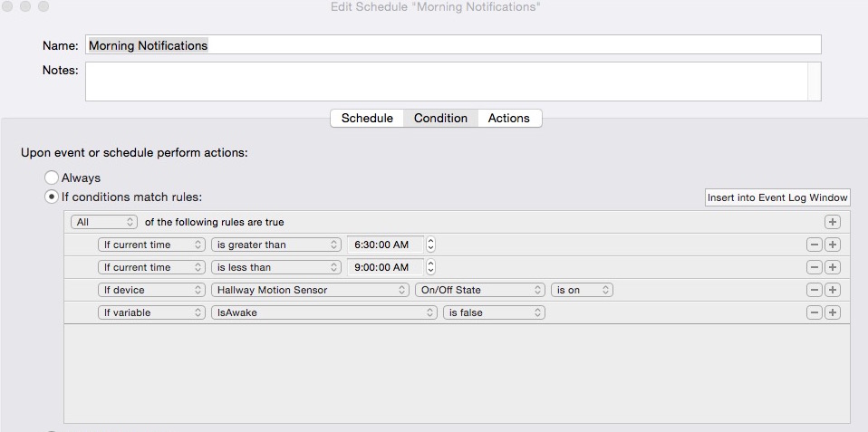Image resolution: width=868 pixels, height=432 pixels.
Task: Click the stepper beside 9:00:00 AM
Action: 430,267
